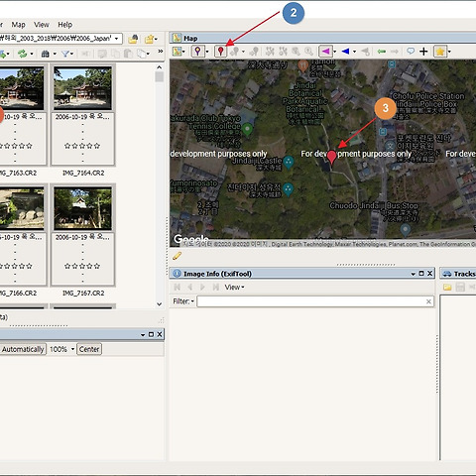
Task: Click the speech bubble icon
Action: 411,51
